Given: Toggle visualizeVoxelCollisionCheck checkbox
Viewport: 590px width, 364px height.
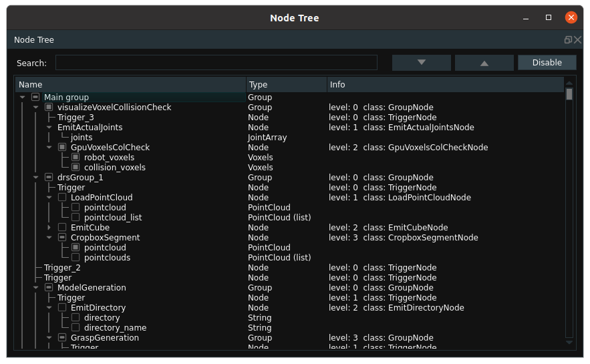Looking at the screenshot, I should pyautogui.click(x=49, y=107).
